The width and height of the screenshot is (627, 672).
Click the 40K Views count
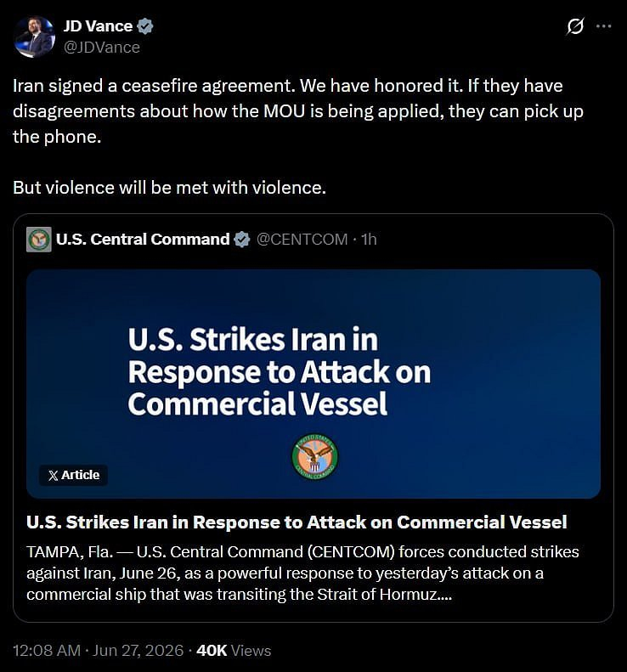click(234, 650)
